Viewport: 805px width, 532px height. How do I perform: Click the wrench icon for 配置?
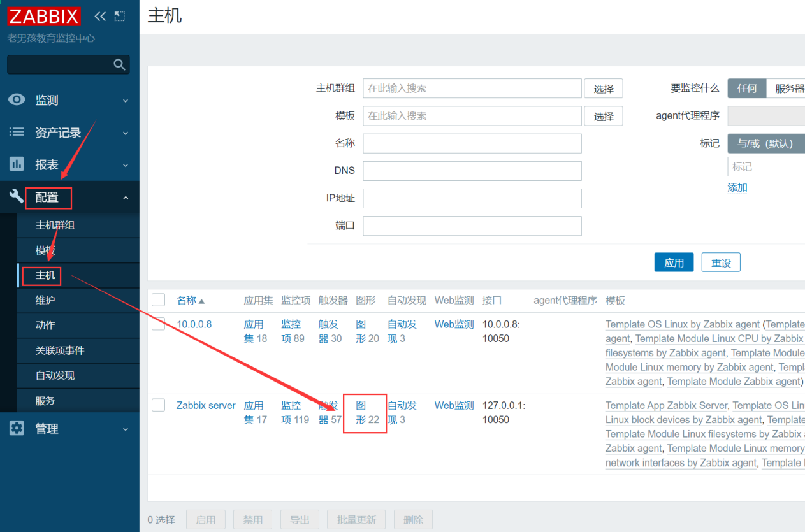(x=17, y=196)
